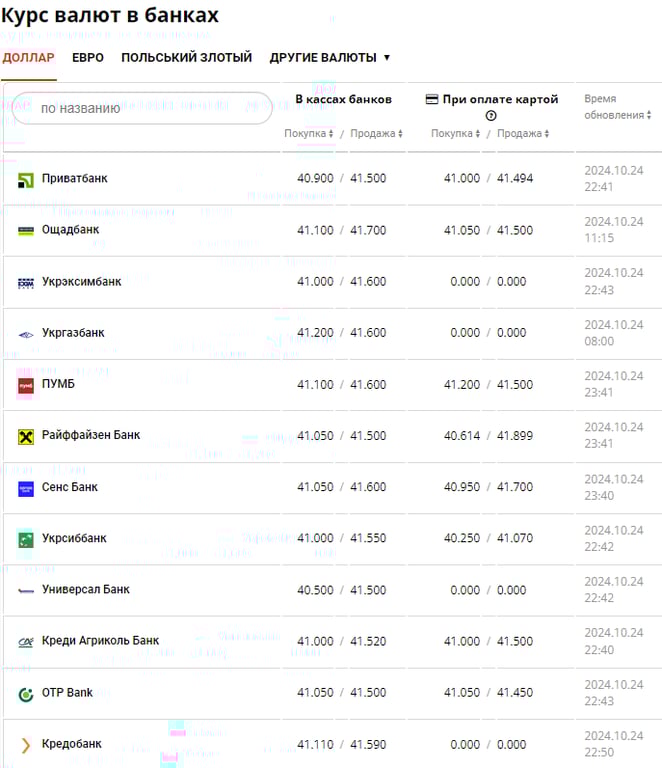Click the Укрсиббанк green logo icon
The width and height of the screenshot is (662, 768).
(26, 539)
